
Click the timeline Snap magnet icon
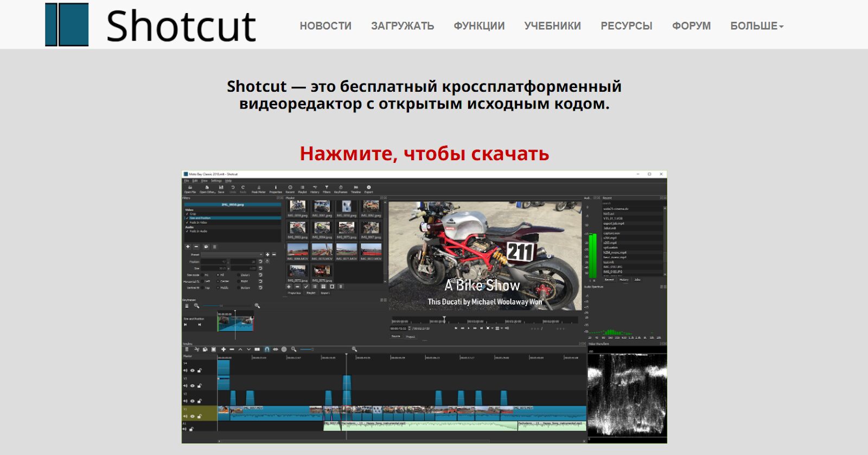[267, 349]
